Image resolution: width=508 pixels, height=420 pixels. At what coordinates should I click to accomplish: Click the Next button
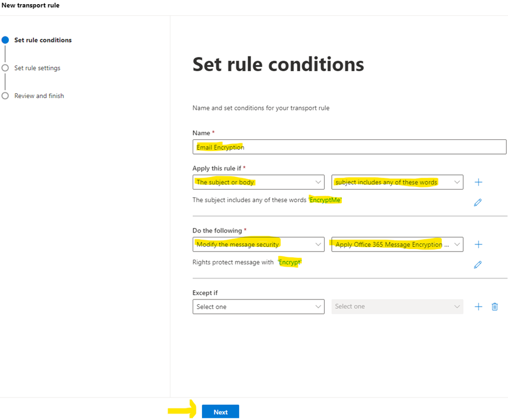click(x=220, y=412)
